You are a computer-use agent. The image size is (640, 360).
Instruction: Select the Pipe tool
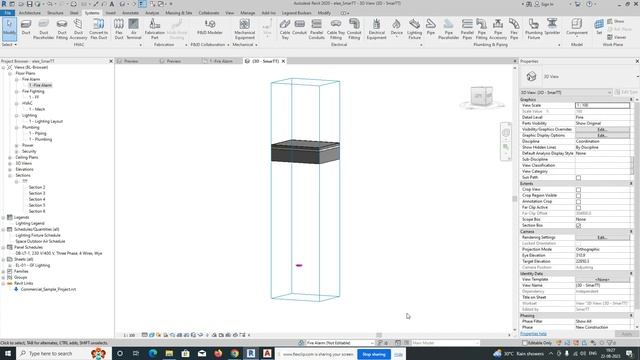(x=431, y=27)
